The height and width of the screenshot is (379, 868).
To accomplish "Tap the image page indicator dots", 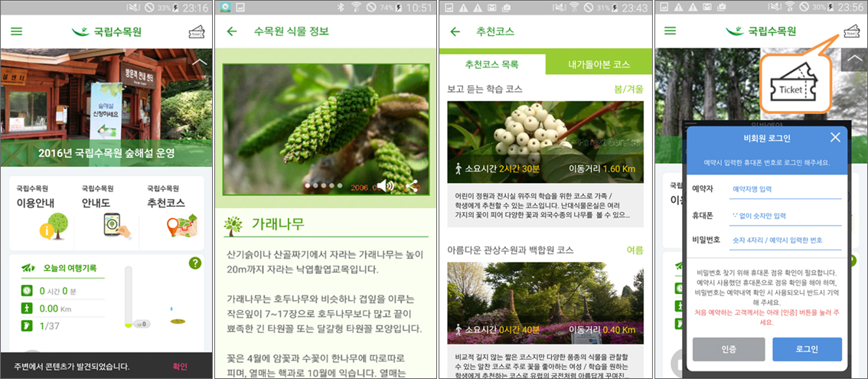I will 323,186.
